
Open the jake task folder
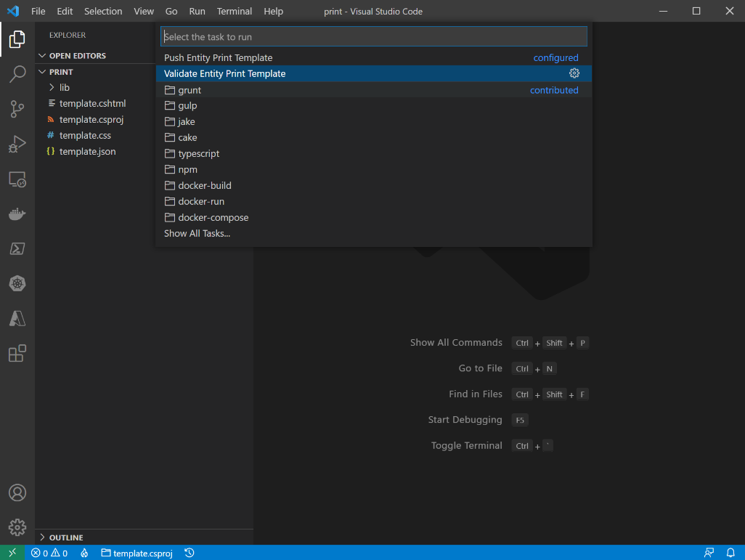[374, 122]
